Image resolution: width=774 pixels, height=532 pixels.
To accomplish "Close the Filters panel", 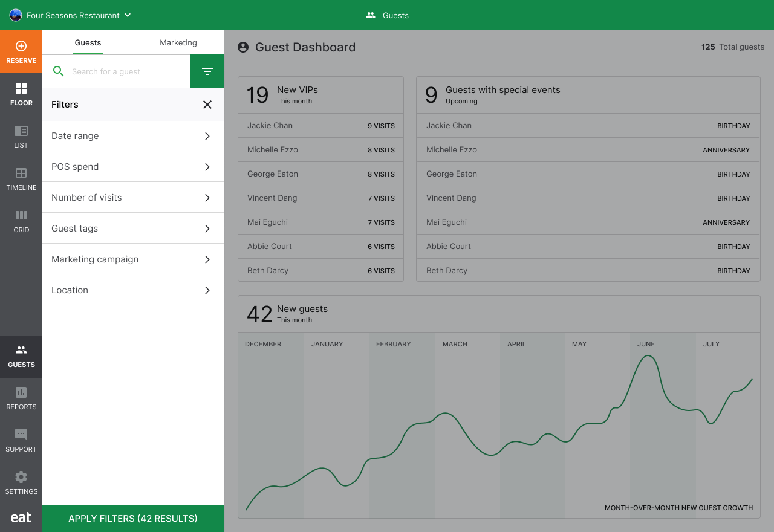I will [207, 104].
